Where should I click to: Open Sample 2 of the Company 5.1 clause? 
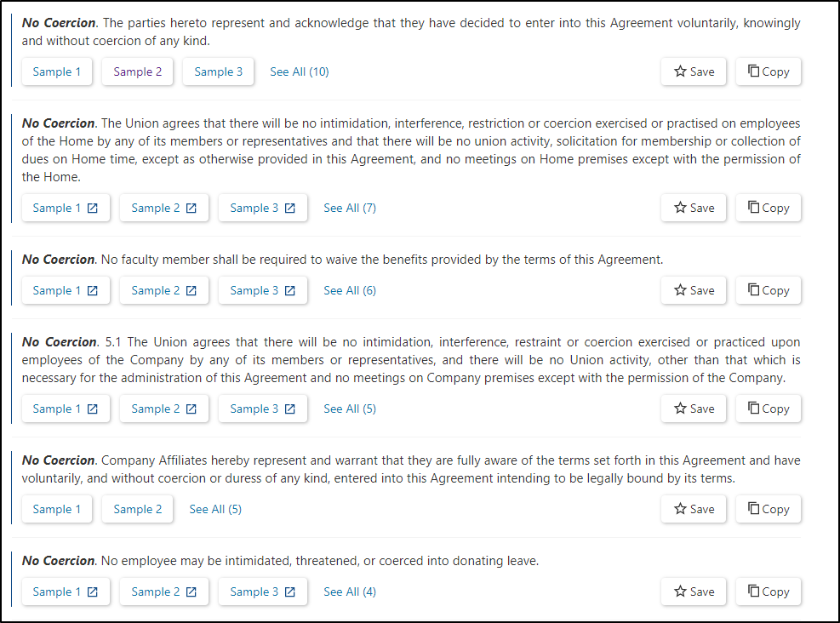[164, 409]
